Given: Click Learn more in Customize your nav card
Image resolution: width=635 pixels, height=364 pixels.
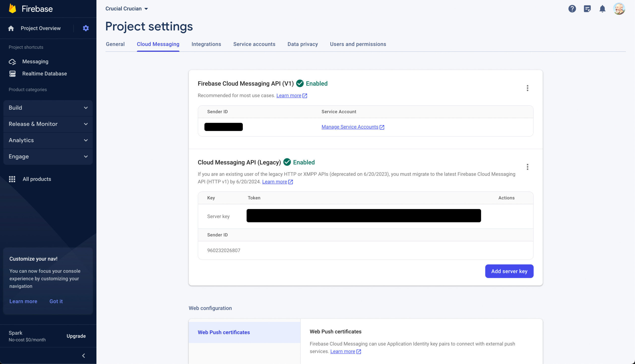Looking at the screenshot, I should [23, 302].
